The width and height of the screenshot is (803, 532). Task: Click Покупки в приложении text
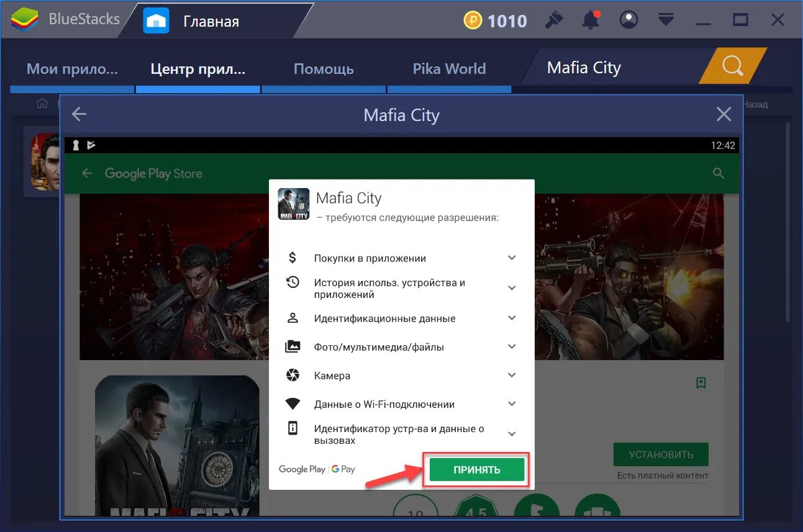tap(370, 258)
